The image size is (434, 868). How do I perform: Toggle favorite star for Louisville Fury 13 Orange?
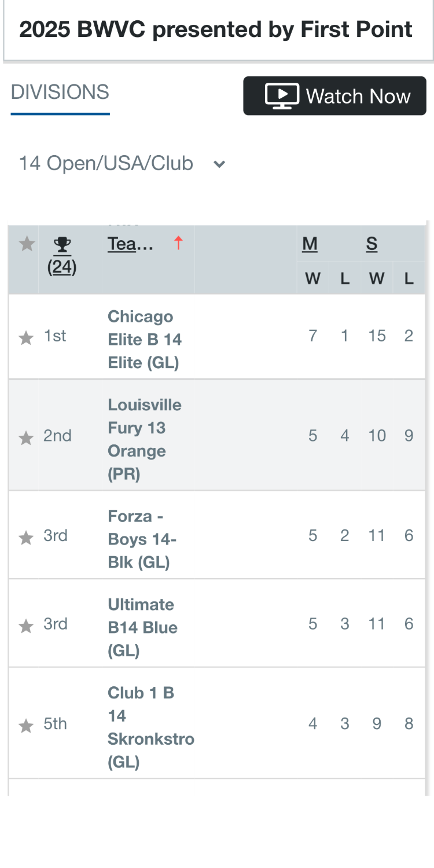pos(26,438)
